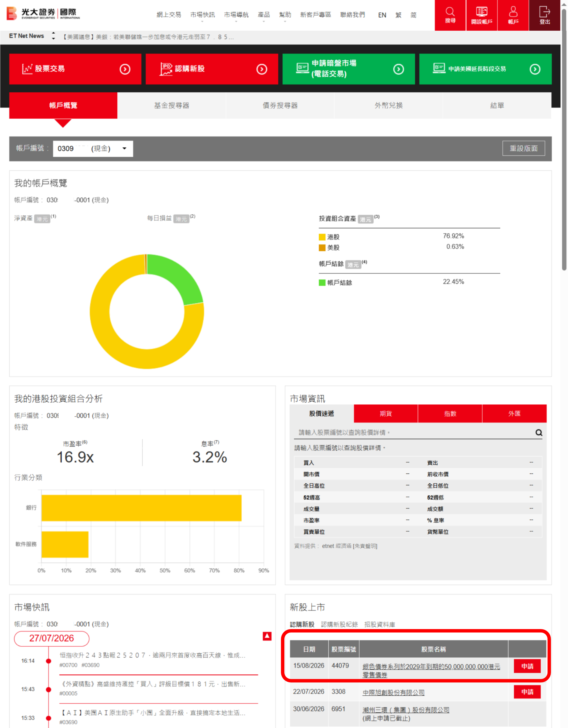The height and width of the screenshot is (728, 568).
Task: Open the 15:33 【ＡＩ】美團 news headline
Action: (x=153, y=713)
